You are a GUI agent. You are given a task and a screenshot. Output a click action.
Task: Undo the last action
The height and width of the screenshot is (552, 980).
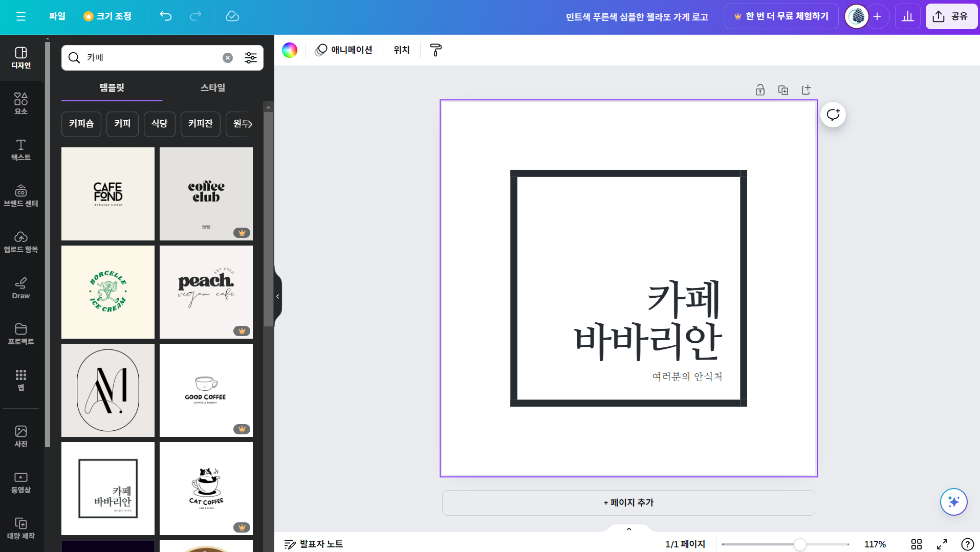(166, 16)
